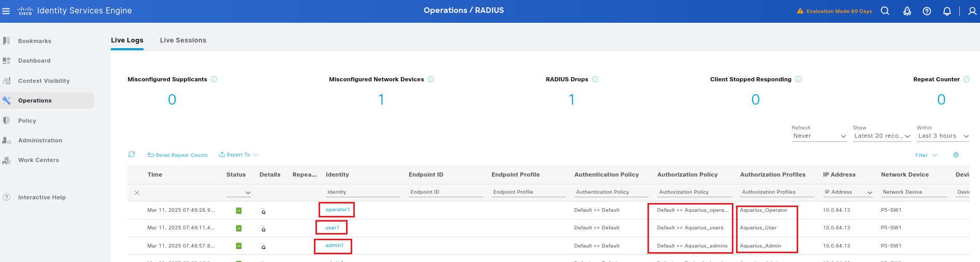Viewport: 980px width, 262px height.
Task: Click the Policy shield icon
Action: [7, 121]
